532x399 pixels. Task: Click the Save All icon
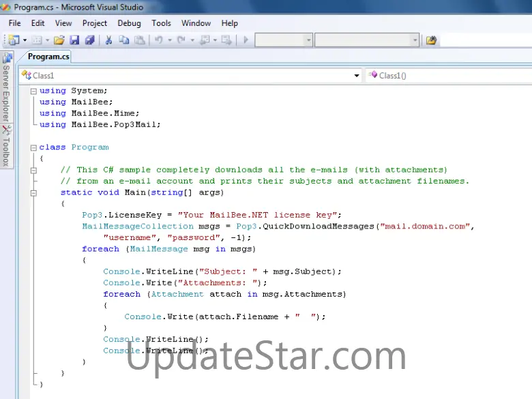[89, 40]
